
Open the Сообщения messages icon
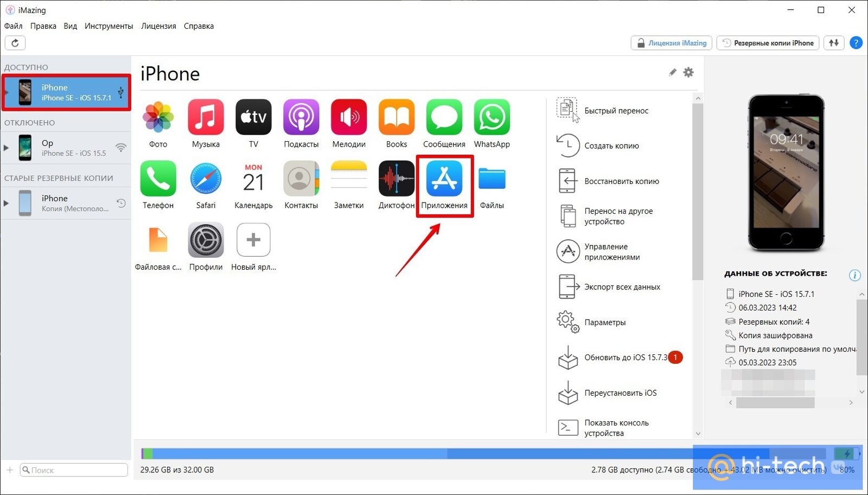click(x=444, y=117)
